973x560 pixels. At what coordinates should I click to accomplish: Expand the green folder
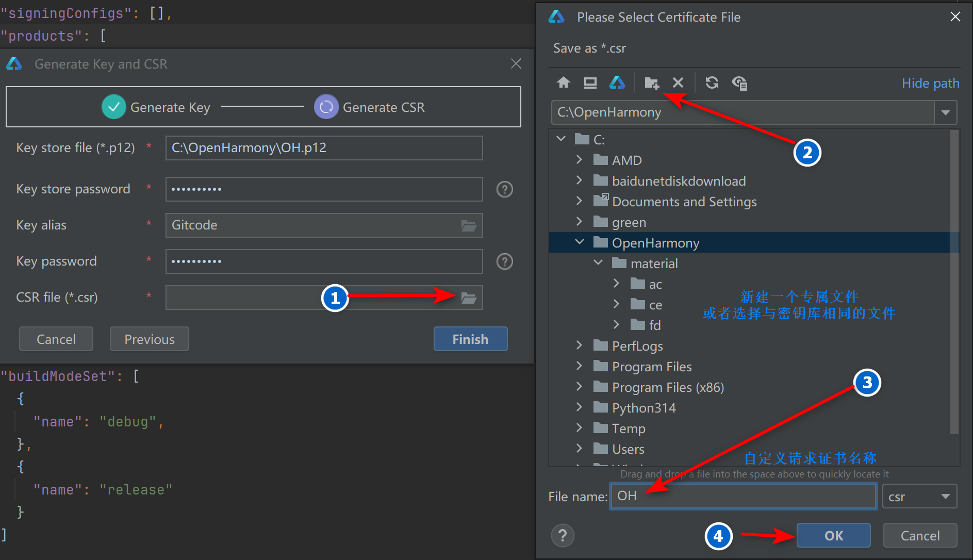[579, 222]
